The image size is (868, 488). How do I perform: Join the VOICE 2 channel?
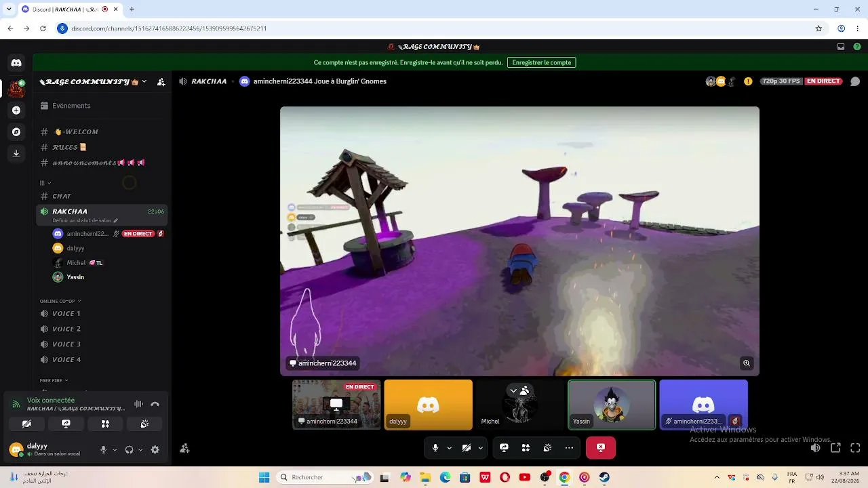(x=102, y=329)
